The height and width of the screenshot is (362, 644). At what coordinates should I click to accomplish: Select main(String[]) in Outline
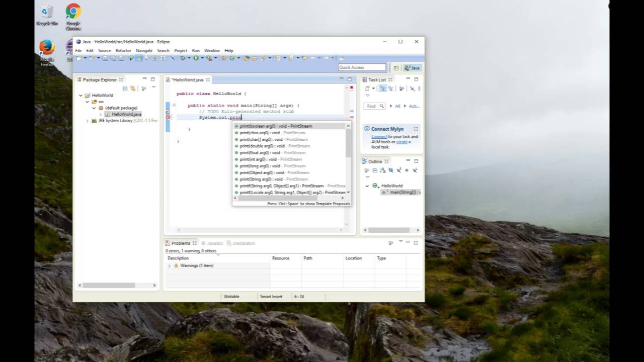click(x=400, y=192)
